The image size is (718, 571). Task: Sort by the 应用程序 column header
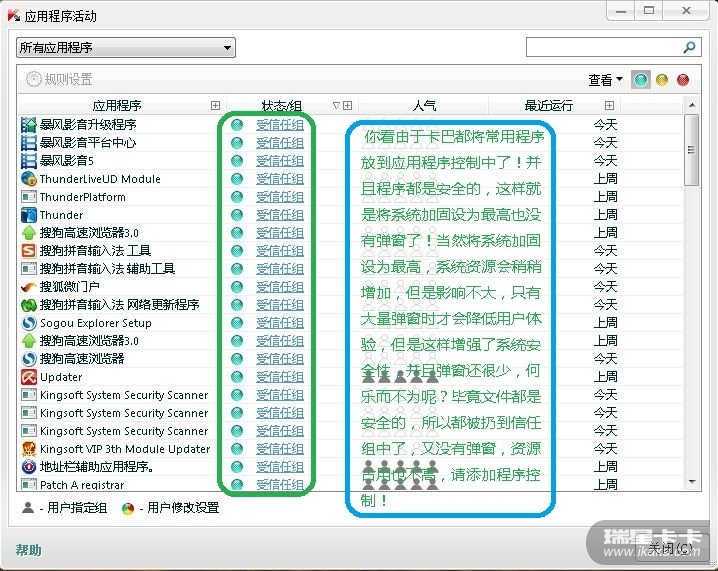tap(117, 106)
